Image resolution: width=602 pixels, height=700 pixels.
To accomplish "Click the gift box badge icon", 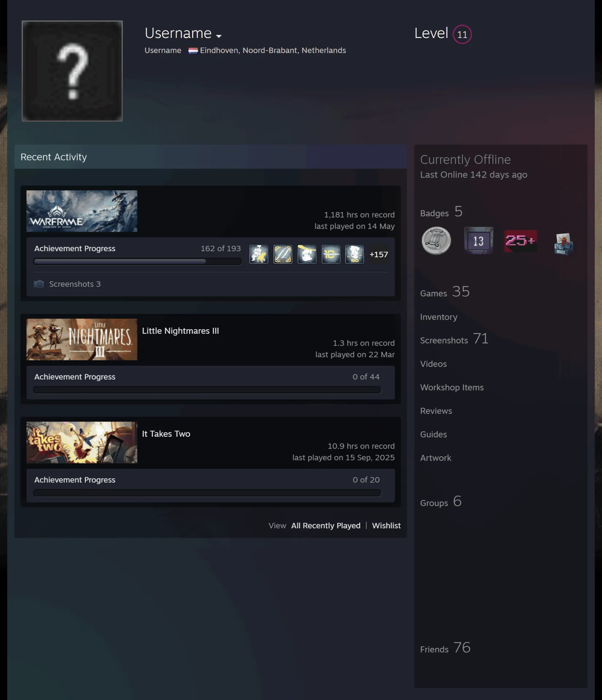I will (563, 244).
